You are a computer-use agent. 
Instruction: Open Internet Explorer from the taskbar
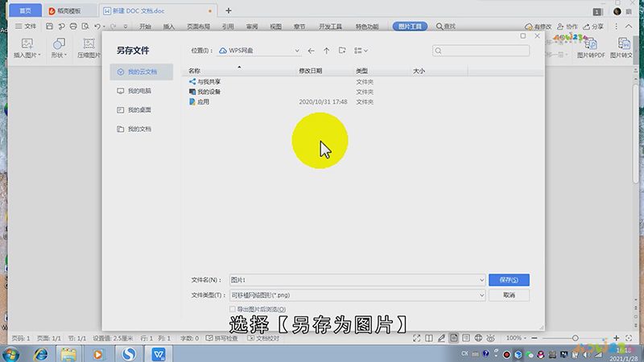coord(40,354)
